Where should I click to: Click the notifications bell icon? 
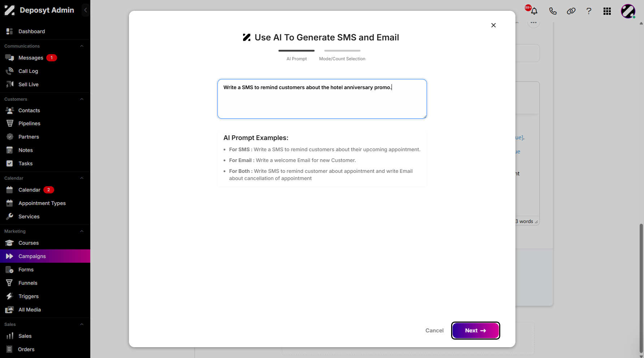click(x=534, y=11)
